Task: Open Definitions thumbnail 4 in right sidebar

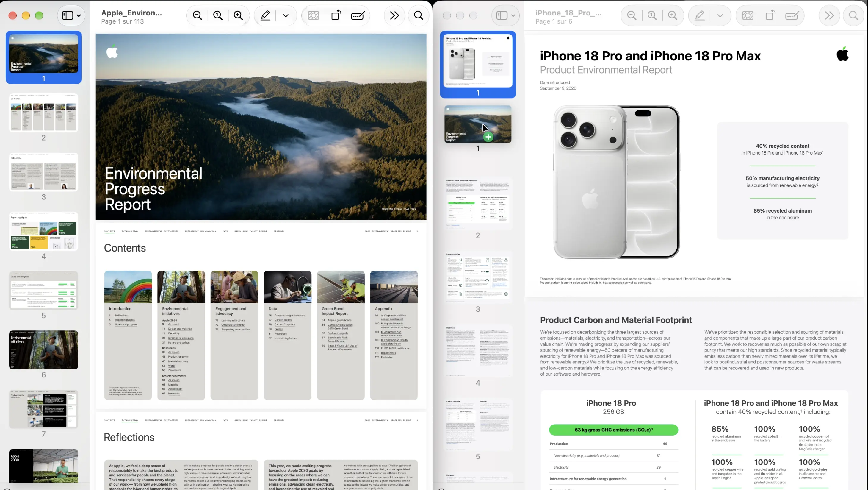Action: (x=478, y=351)
